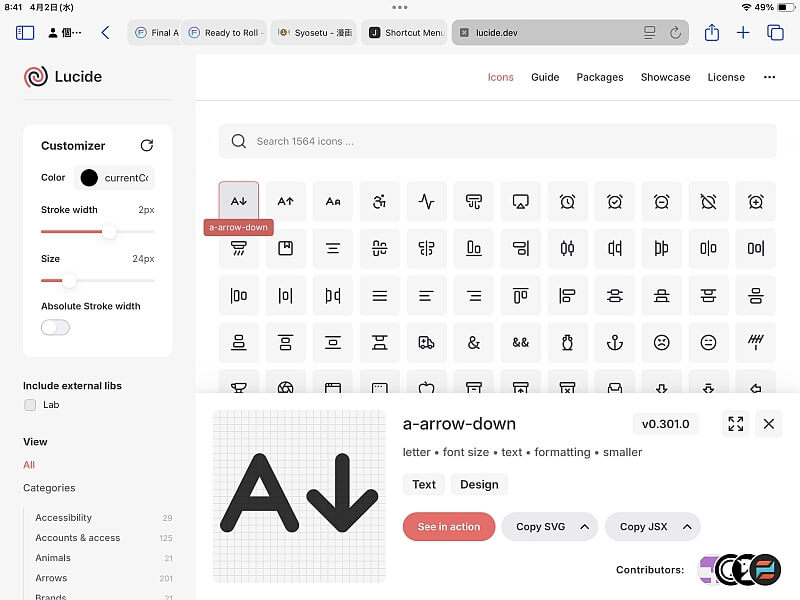
Task: Close the a-arrow-down detail panel
Action: pyautogui.click(x=769, y=423)
